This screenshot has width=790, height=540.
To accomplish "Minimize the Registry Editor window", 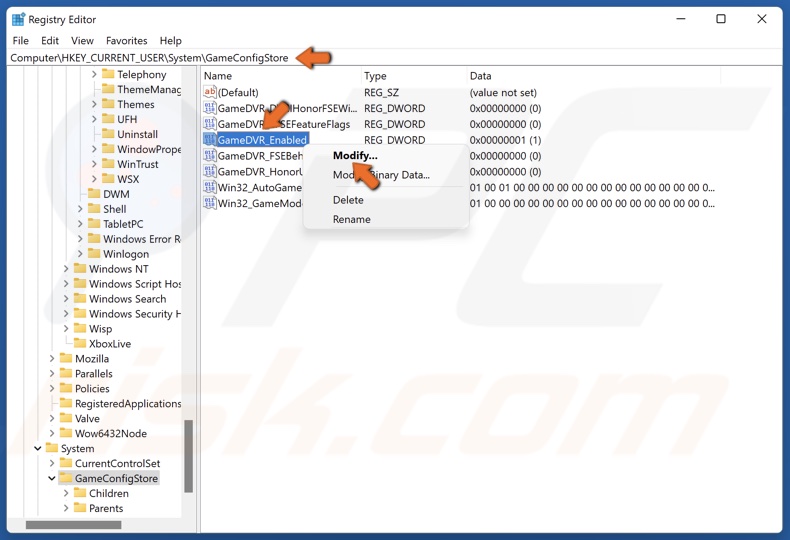I will [x=681, y=19].
